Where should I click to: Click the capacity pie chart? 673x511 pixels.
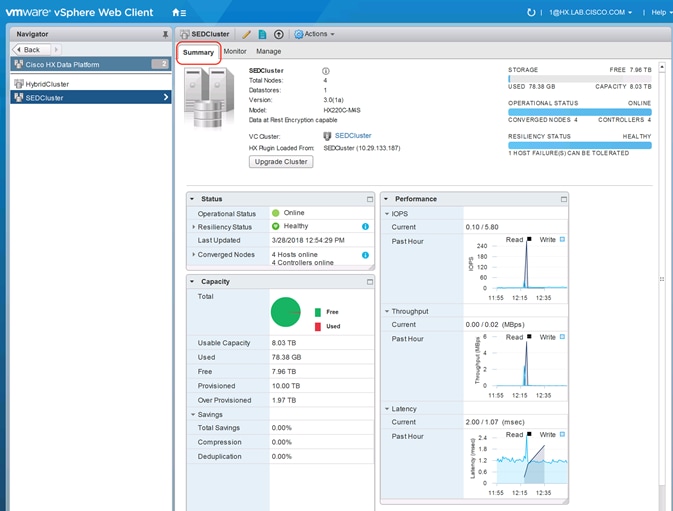coord(286,312)
